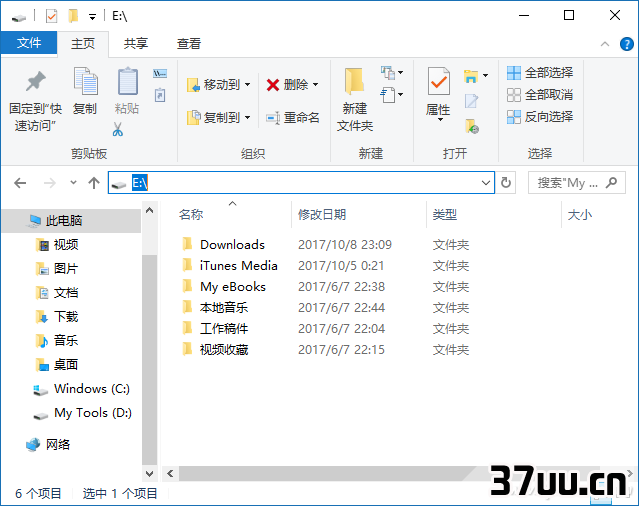Sort by the Name (名称) column header

191,214
